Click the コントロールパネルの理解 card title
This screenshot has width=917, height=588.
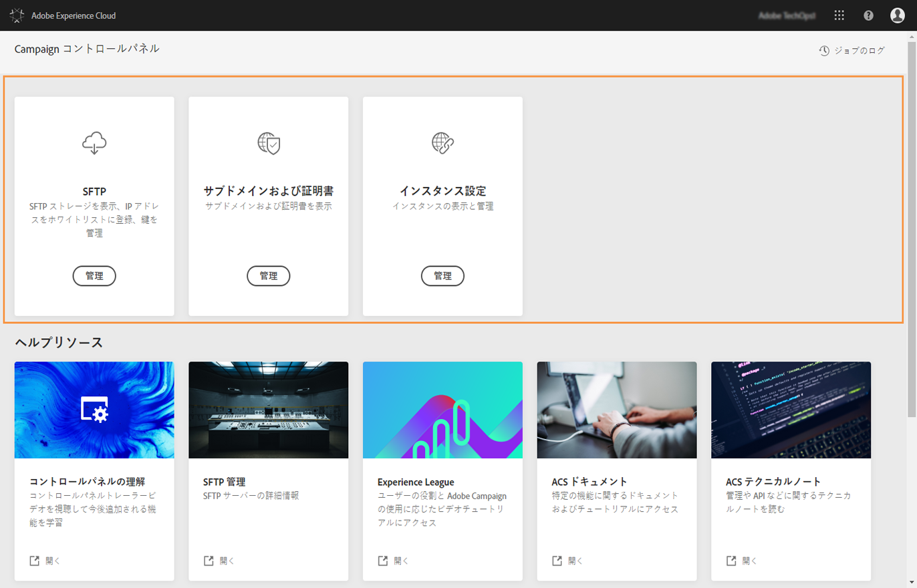pyautogui.click(x=88, y=482)
